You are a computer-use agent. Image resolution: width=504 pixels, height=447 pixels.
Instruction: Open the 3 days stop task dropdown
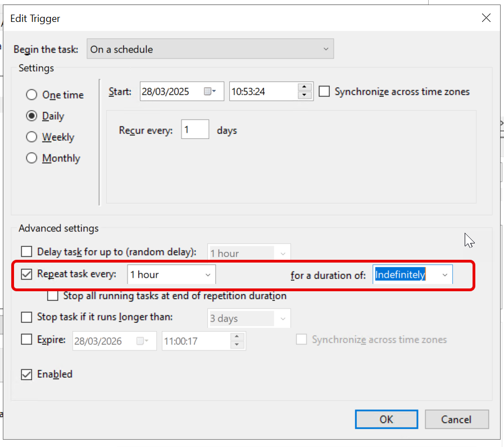(249, 318)
